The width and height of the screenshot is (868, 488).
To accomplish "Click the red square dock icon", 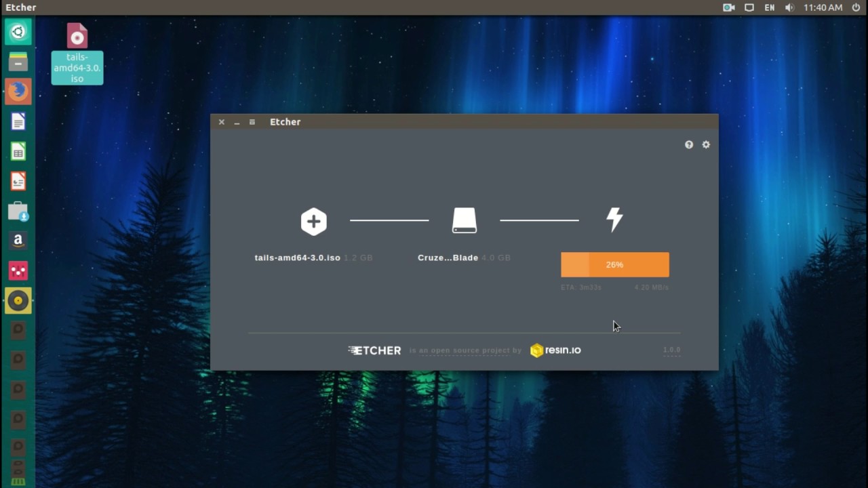I will coord(18,270).
